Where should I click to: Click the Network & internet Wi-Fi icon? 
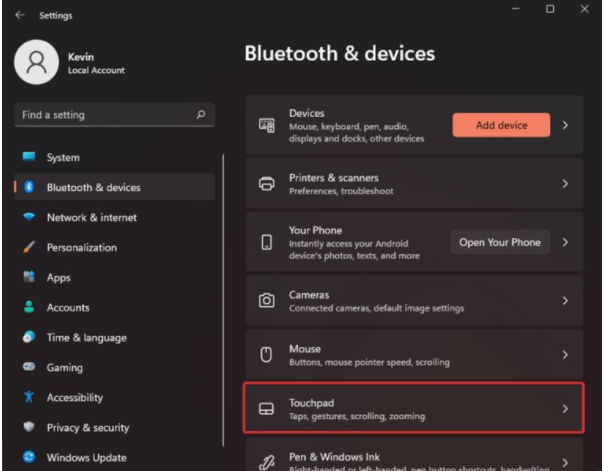[29, 218]
